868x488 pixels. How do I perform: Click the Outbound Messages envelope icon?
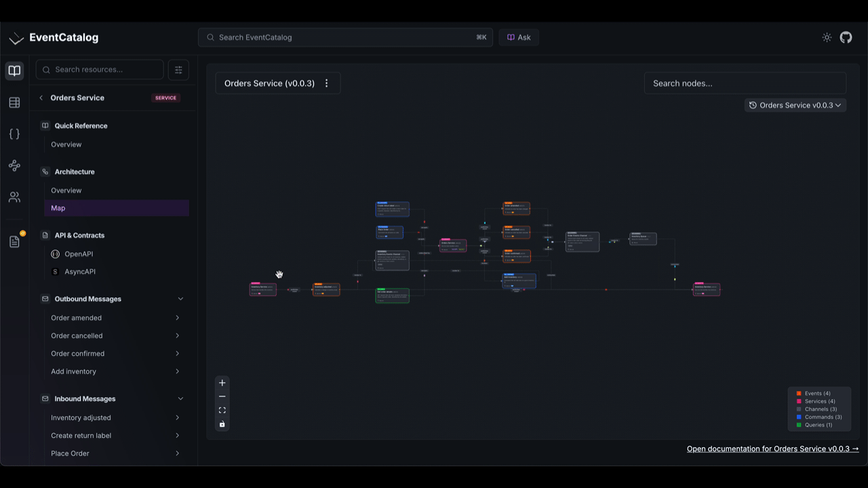(x=45, y=299)
